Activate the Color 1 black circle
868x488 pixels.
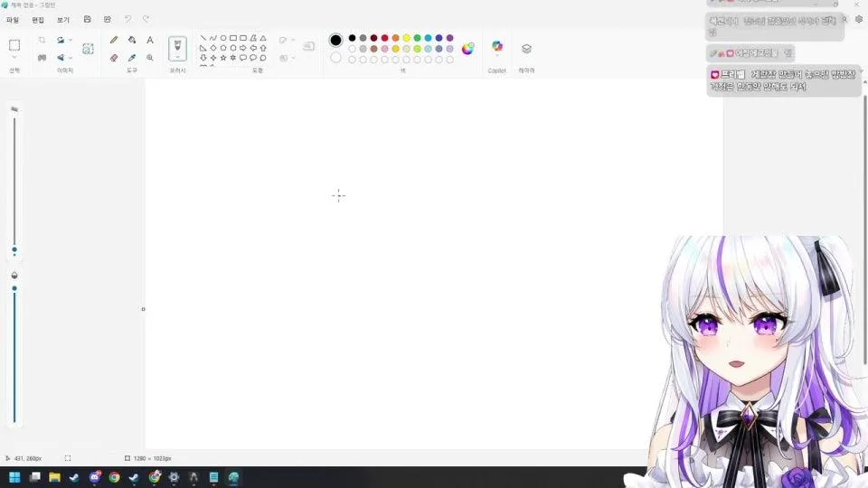[335, 40]
